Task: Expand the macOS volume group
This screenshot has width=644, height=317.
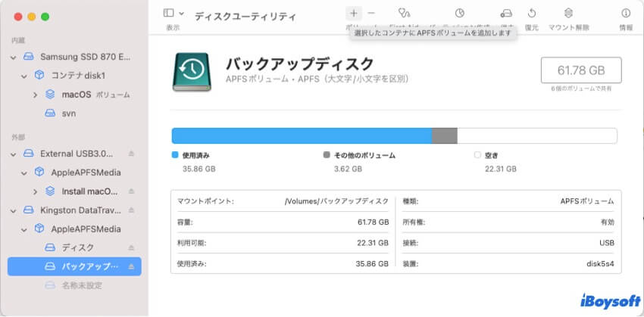Action: tap(36, 95)
